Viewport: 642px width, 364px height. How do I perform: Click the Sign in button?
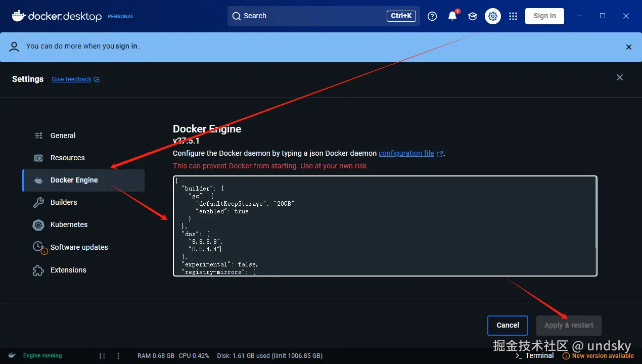pos(544,16)
